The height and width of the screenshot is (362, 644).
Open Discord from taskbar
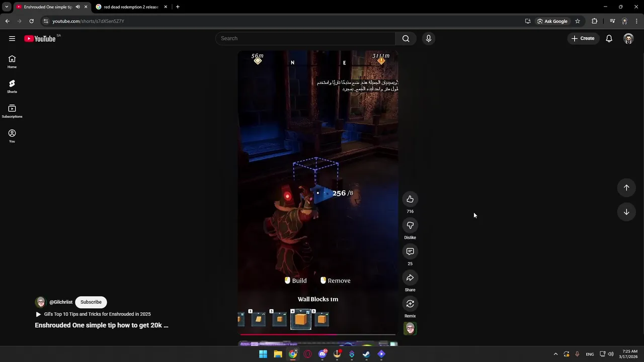(x=323, y=354)
